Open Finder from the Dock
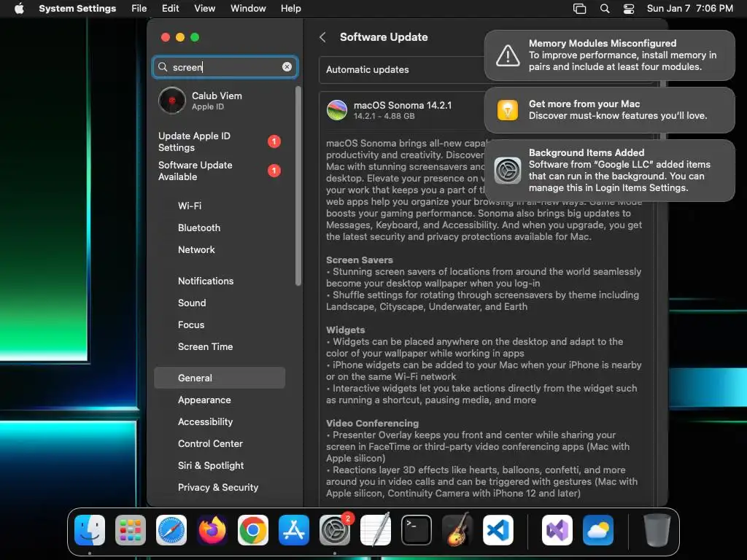This screenshot has width=747, height=560. (90, 530)
